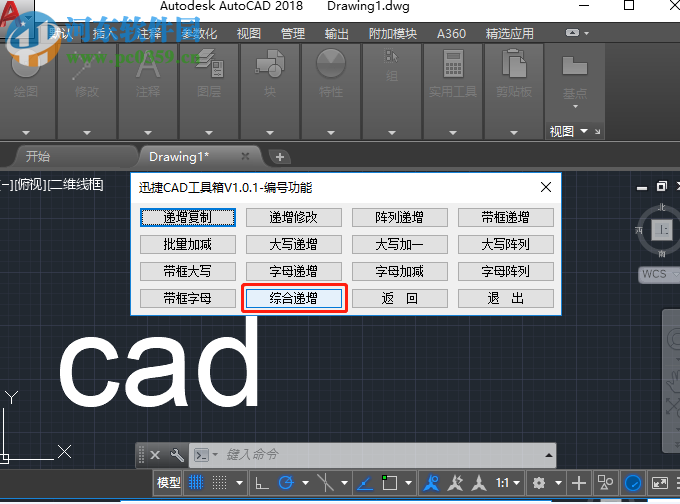This screenshot has width=680, height=504.
Task: Open the 1:1 annotation scale dropdown
Action: pyautogui.click(x=507, y=482)
